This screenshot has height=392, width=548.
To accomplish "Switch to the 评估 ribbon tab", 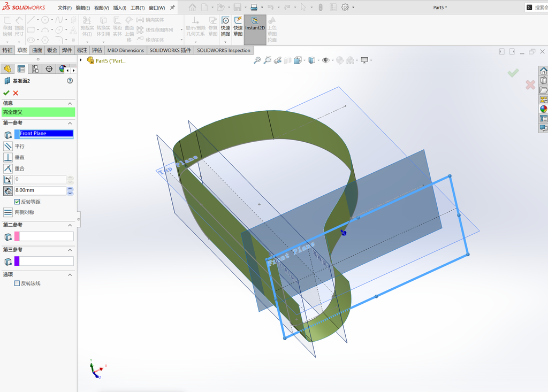I will click(x=97, y=50).
